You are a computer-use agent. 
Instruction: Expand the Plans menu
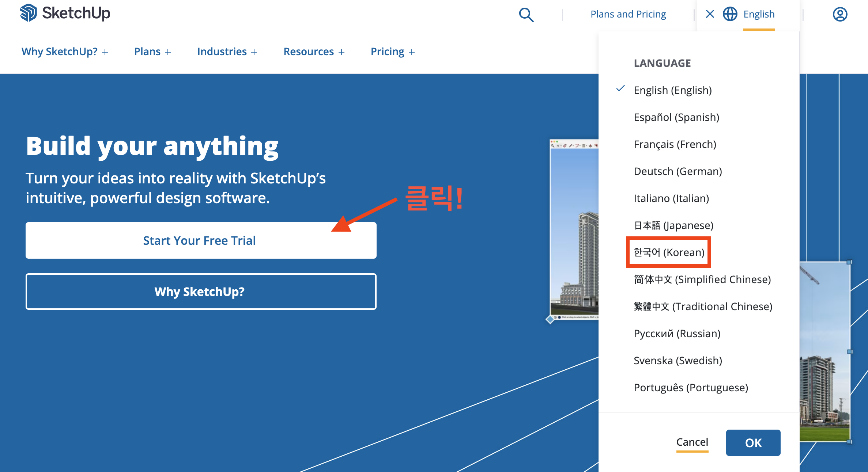(152, 52)
